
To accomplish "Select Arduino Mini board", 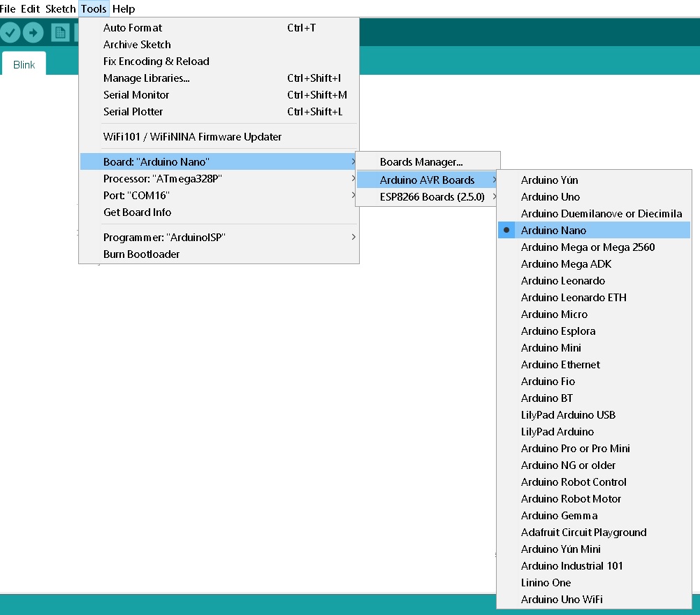I will pyautogui.click(x=594, y=347).
